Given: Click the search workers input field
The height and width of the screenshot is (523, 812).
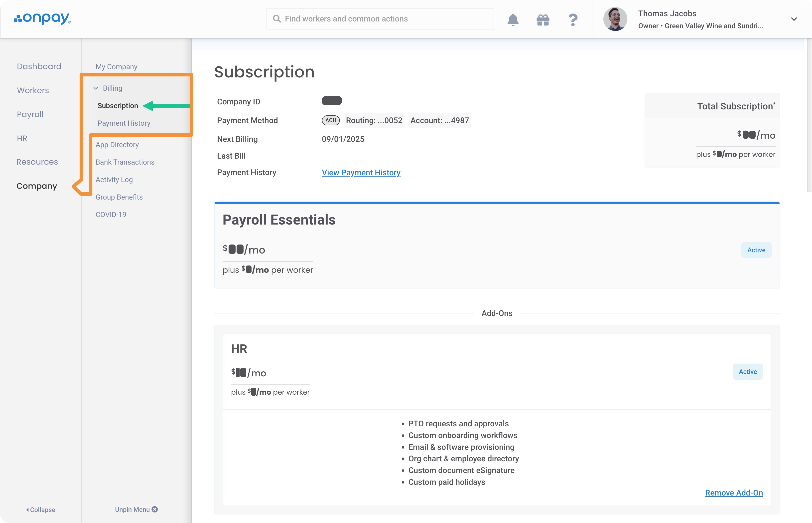Looking at the screenshot, I should [x=380, y=19].
